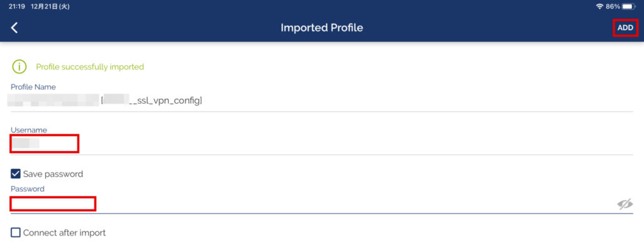Tap the battery icon in status bar
Viewport: 644px width, 247px height.
(629, 6)
